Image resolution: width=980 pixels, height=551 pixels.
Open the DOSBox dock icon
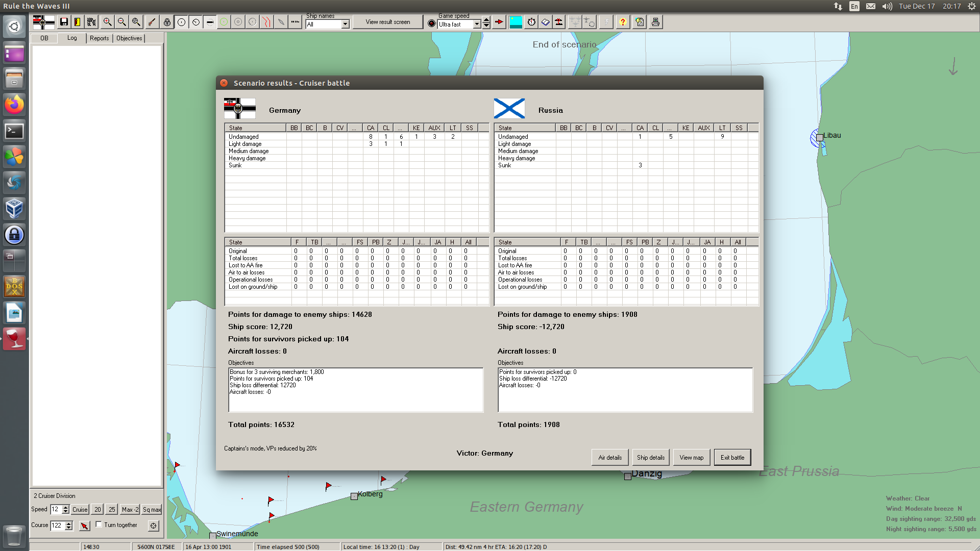click(14, 287)
